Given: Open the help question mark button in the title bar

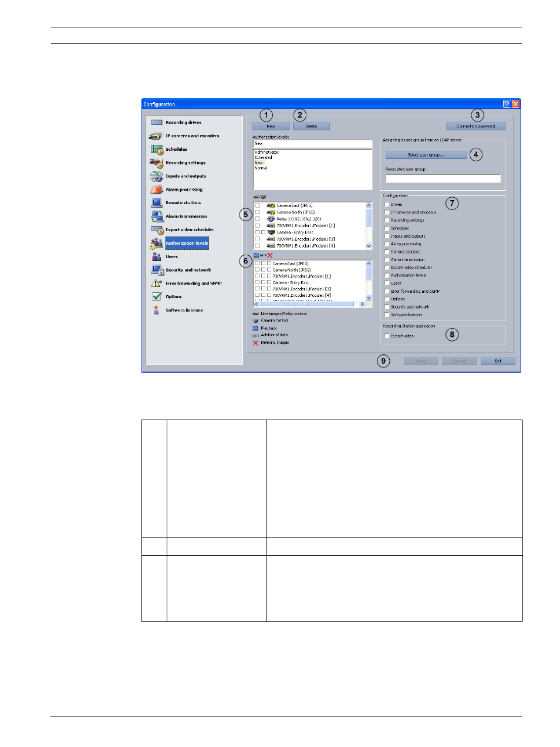Looking at the screenshot, I should coord(507,104).
